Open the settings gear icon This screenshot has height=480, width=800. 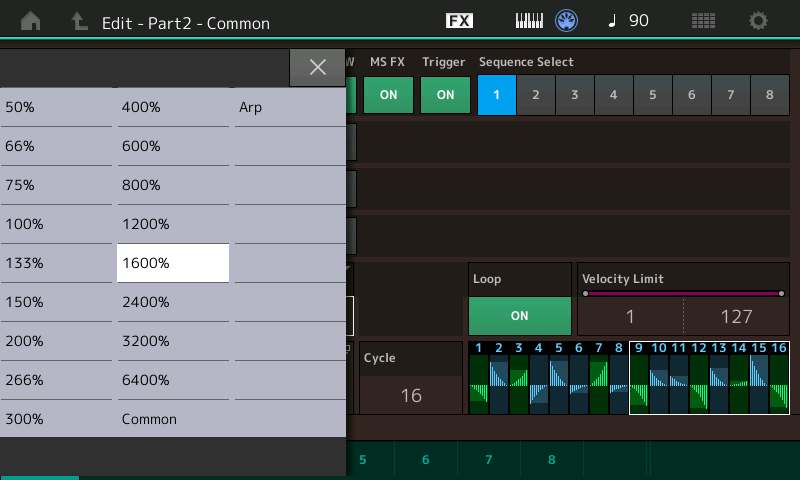pos(759,21)
